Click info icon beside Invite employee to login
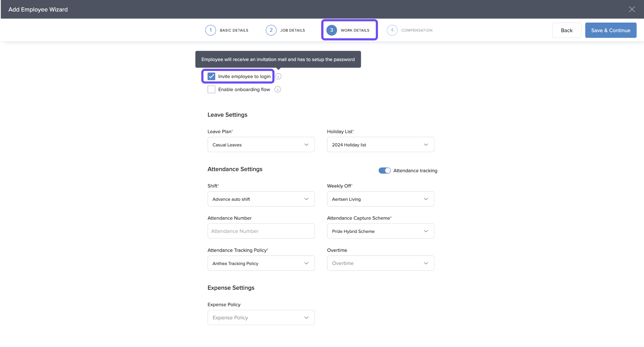Viewport: 644px width, 347px height. (x=278, y=76)
